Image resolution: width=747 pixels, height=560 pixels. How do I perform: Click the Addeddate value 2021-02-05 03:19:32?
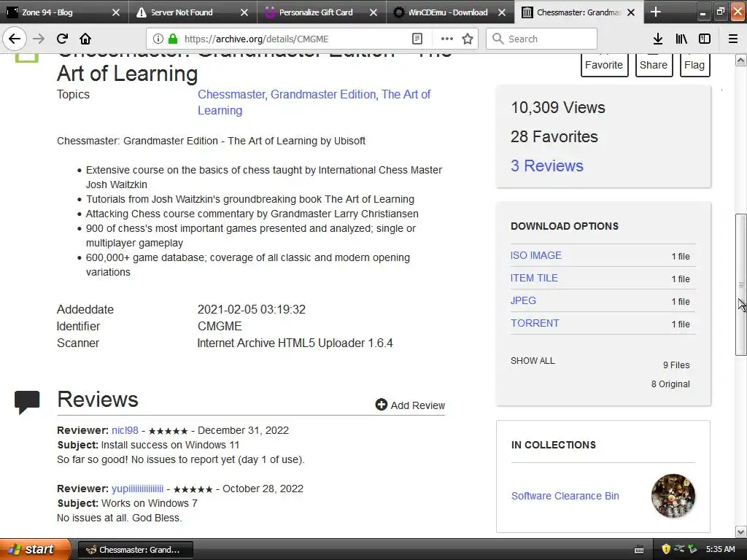[252, 309]
